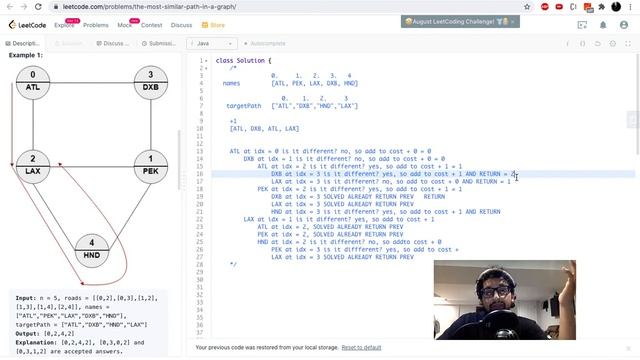Click the browser address bar URL
Screen dimensions: 640x360
149,7
